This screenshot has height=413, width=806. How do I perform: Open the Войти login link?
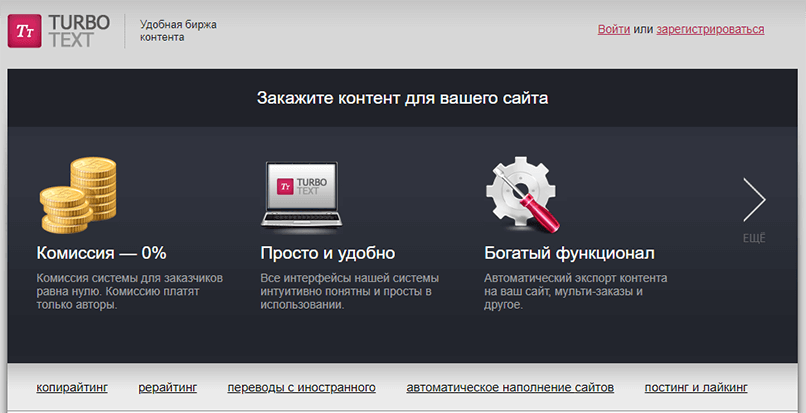click(x=613, y=30)
